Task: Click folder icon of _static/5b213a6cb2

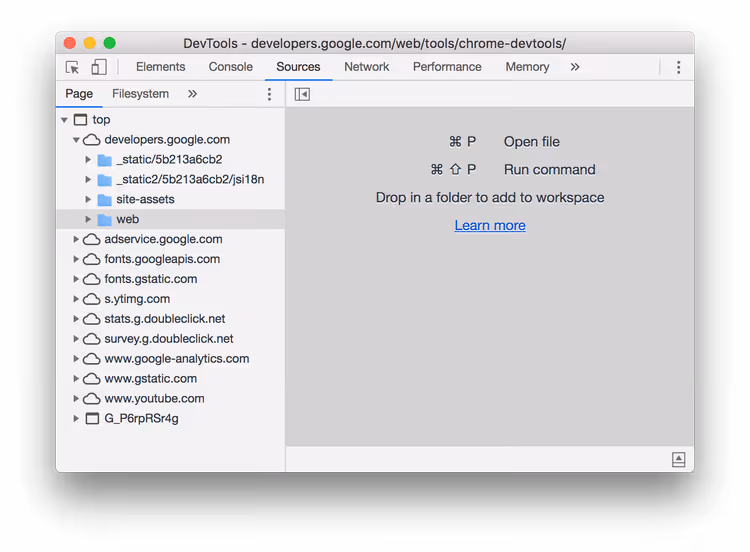Action: pos(104,160)
